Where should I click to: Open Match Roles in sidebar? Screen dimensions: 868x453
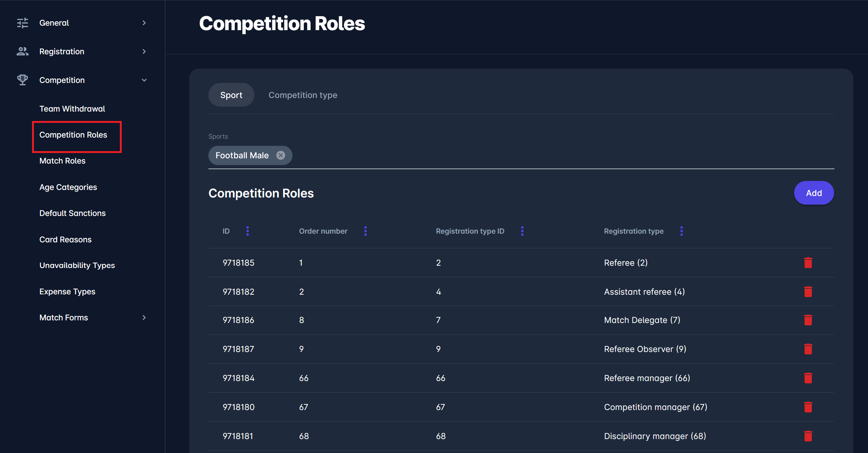click(63, 161)
